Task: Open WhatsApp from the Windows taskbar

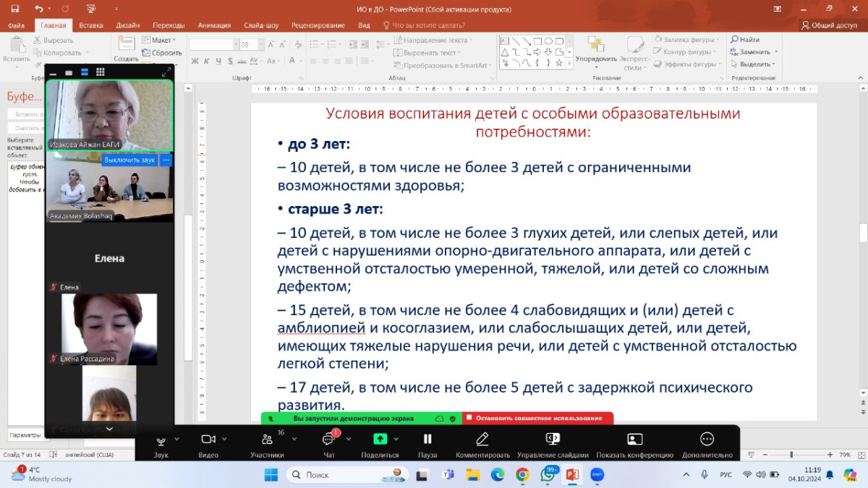Action: click(x=548, y=475)
